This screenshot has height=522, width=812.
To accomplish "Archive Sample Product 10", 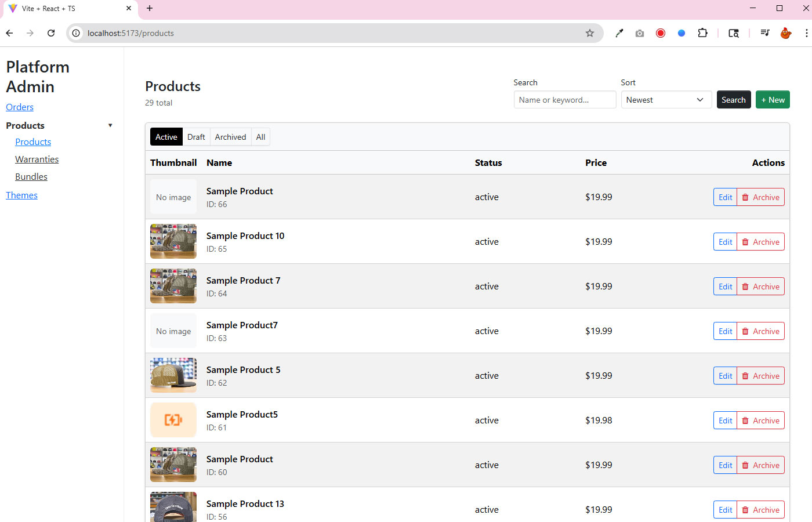I will 760,242.
